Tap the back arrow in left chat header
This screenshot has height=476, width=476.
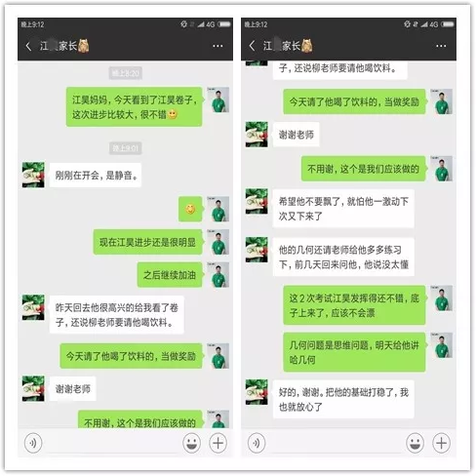pos(28,46)
